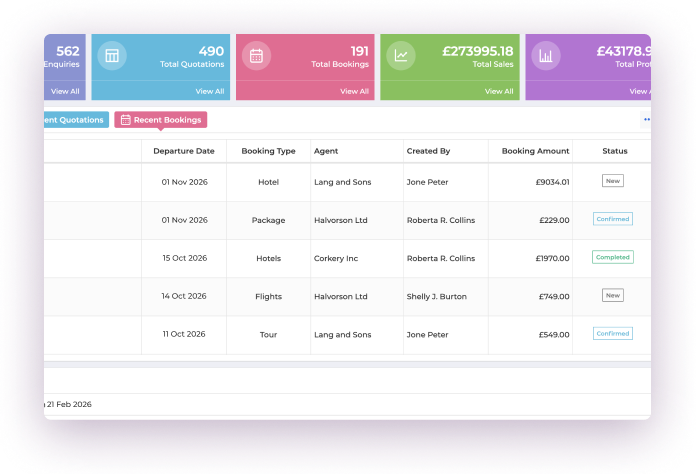Viewport: 696px width, 474px height.
Task: Select Flights booking type cell
Action: coord(269,296)
